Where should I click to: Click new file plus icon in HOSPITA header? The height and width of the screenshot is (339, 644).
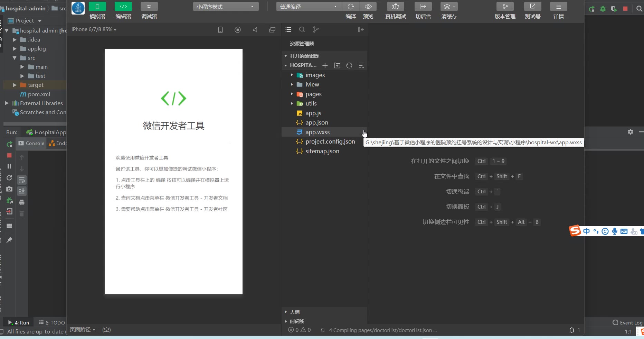(x=325, y=65)
